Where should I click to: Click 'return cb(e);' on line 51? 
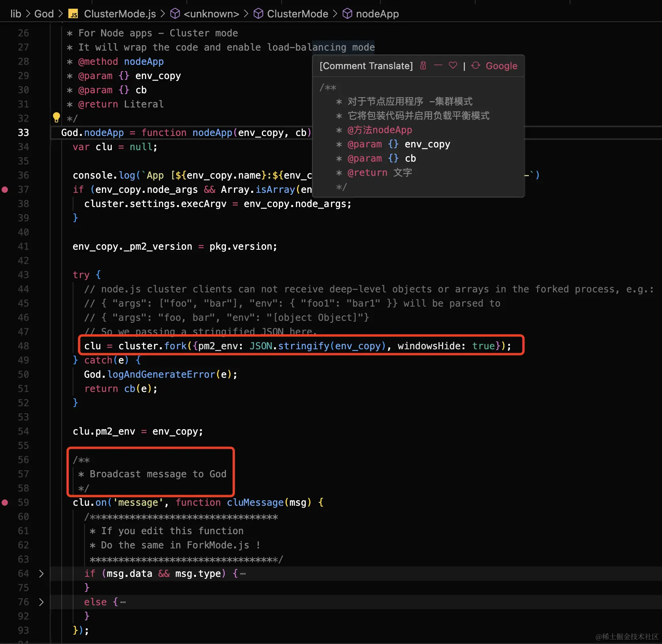[x=121, y=389]
